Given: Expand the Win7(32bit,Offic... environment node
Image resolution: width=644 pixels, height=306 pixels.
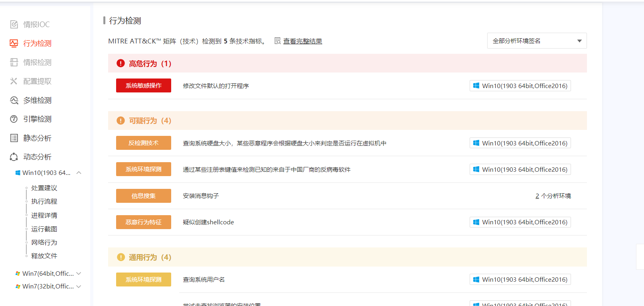Looking at the screenshot, I should (79, 286).
